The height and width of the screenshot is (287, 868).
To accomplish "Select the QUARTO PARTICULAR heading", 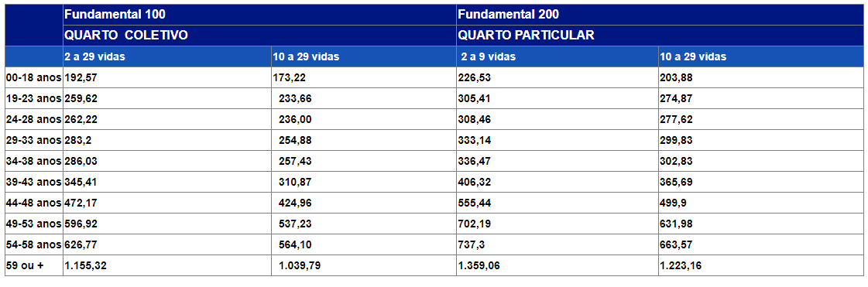I will click(526, 36).
